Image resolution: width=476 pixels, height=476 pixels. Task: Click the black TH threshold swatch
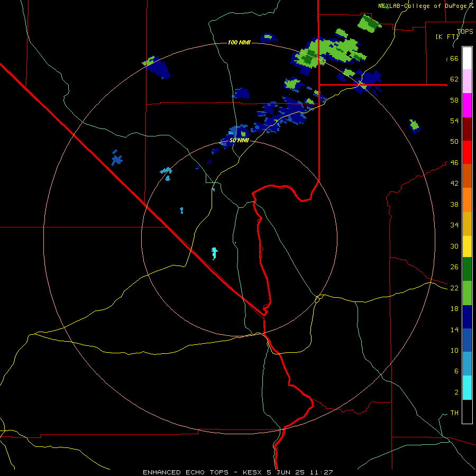click(467, 411)
